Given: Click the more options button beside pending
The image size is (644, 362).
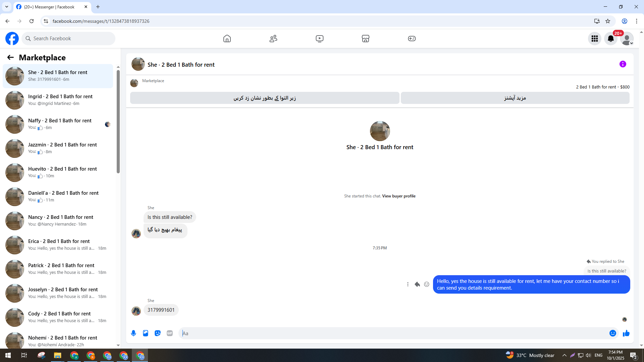Looking at the screenshot, I should pos(515,98).
